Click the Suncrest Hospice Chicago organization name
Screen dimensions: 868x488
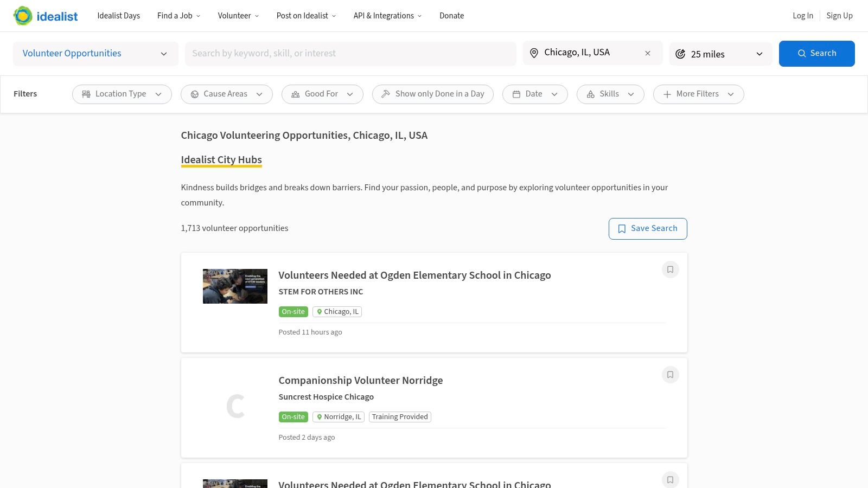[326, 397]
